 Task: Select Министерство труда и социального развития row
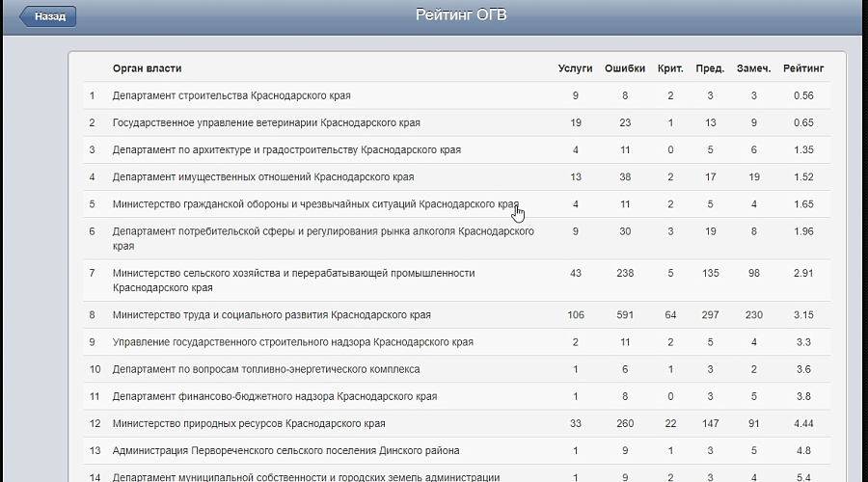[457, 315]
